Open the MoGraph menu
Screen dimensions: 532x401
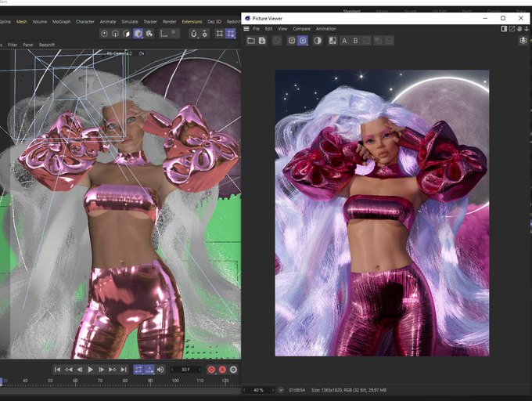click(x=61, y=21)
